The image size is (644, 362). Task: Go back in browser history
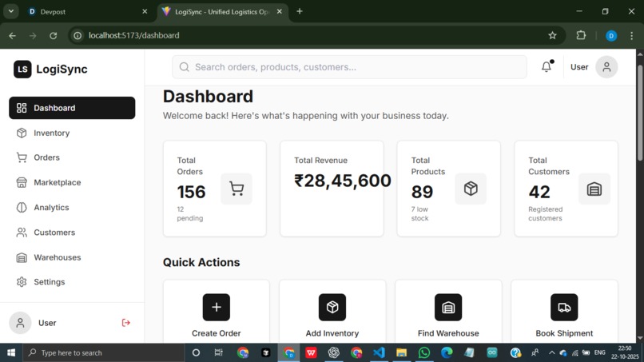[12, 36]
